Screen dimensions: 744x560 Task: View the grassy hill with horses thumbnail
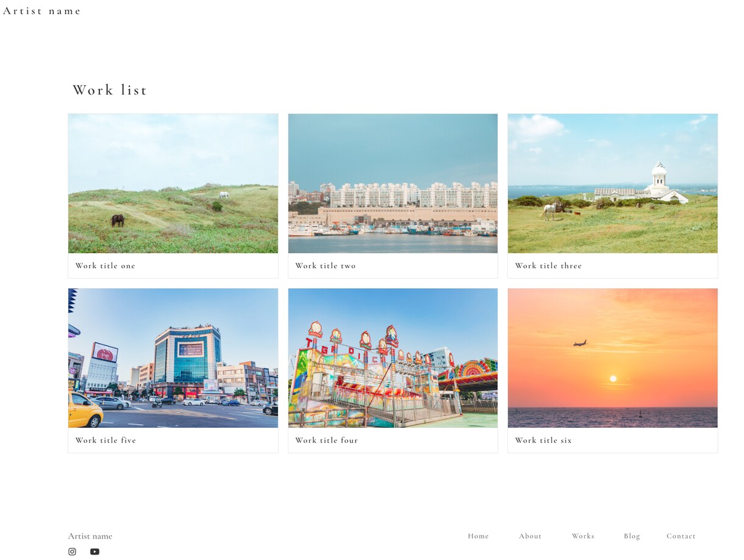(173, 183)
